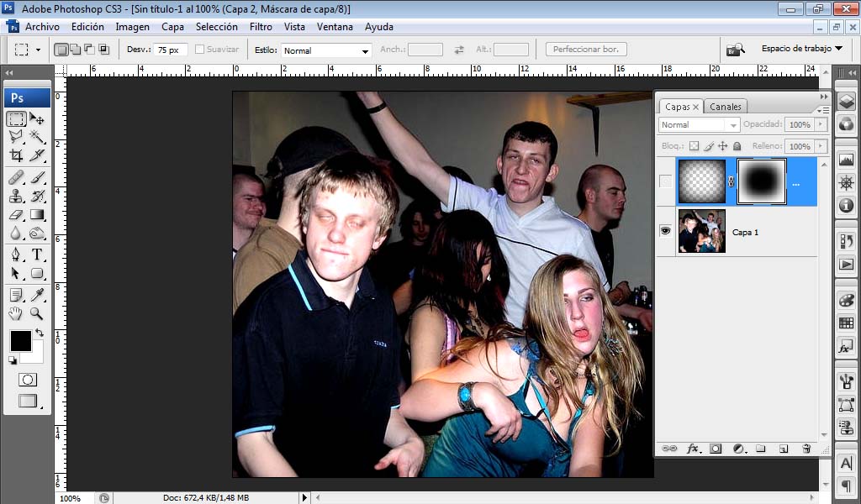Select the Gradient tool
Screen dimensions: 861x504
(x=37, y=214)
